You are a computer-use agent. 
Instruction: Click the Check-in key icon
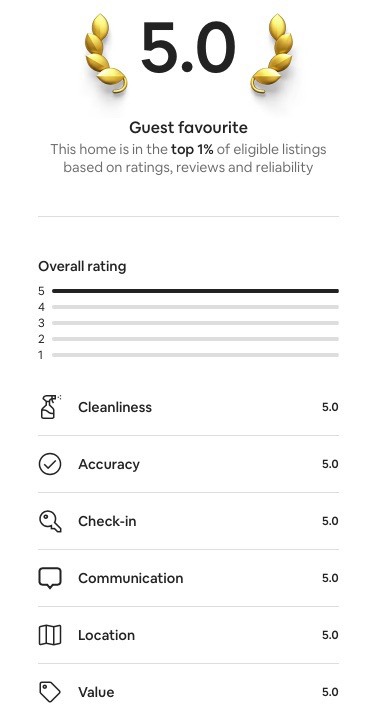[x=50, y=521]
